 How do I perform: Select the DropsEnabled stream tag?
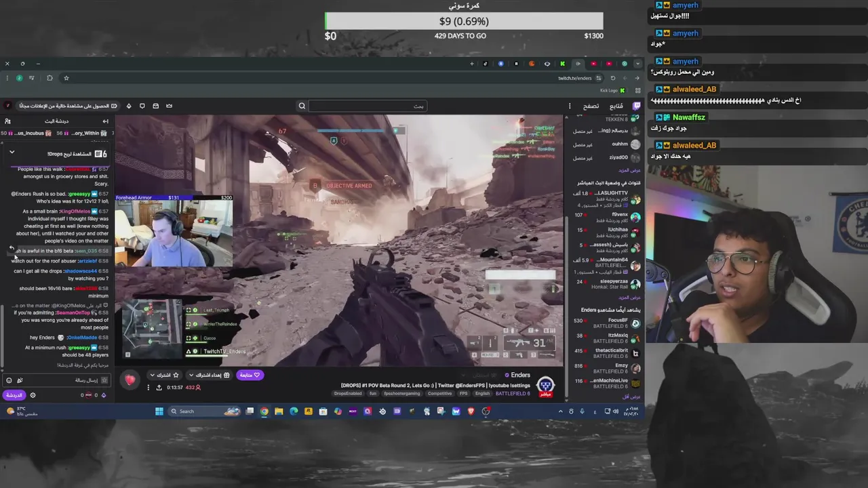[x=348, y=393]
